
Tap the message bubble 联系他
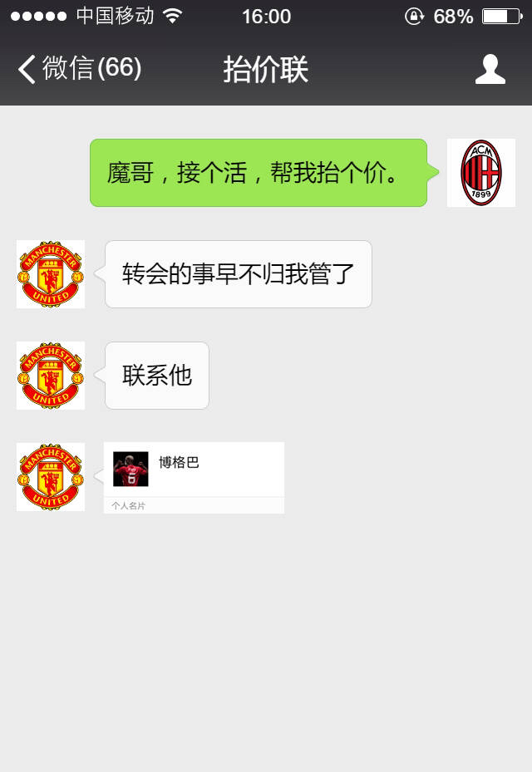coord(157,376)
